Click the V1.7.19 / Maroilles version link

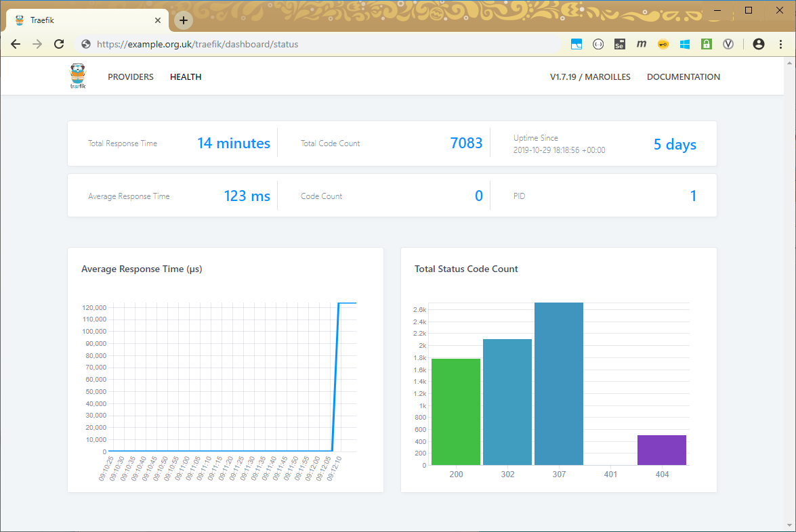(590, 77)
